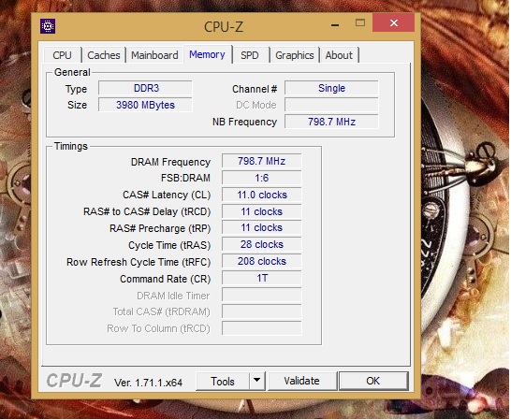Click the tRAS 28 clocks value
Screen dimensions: 511x420
262,244
